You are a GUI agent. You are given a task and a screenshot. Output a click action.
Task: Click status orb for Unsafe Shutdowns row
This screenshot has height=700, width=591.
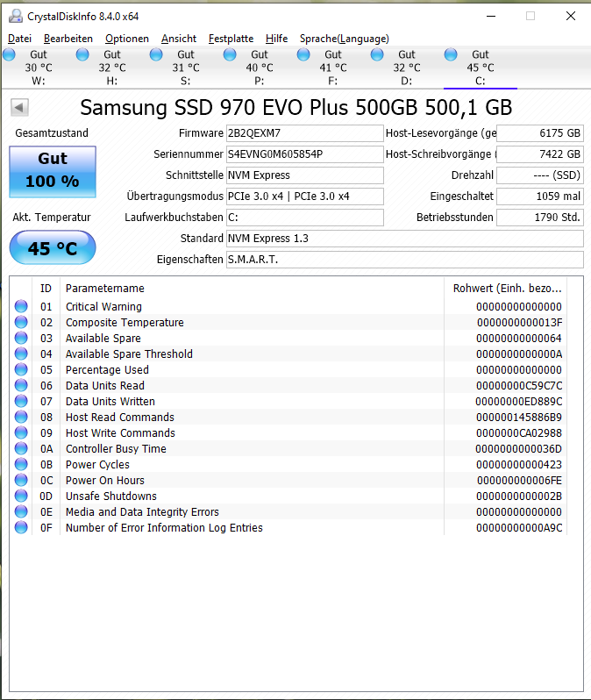21,496
